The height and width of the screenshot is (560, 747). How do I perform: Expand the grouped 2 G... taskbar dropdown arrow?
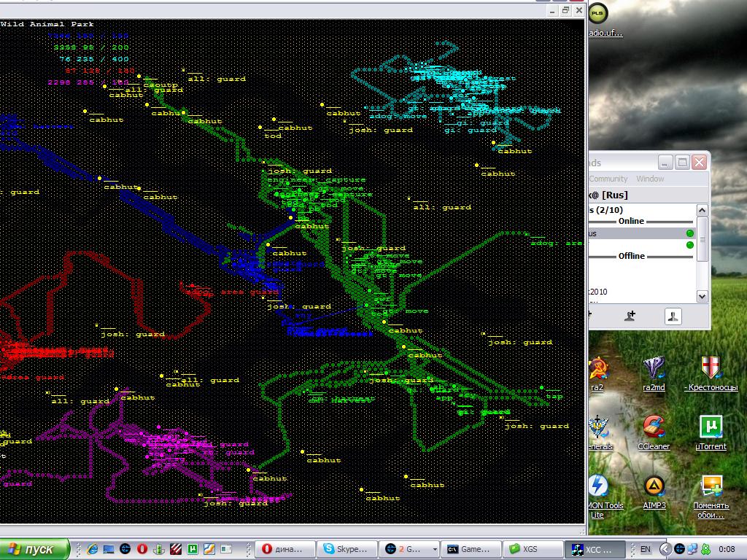pyautogui.click(x=435, y=549)
